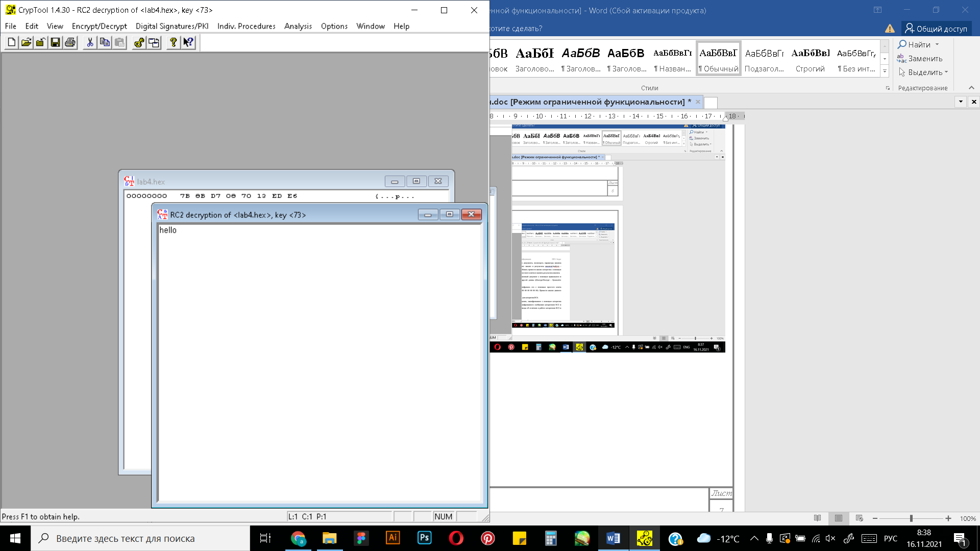Click Общий доступ share button
The image size is (980, 551).
[x=936, y=29]
